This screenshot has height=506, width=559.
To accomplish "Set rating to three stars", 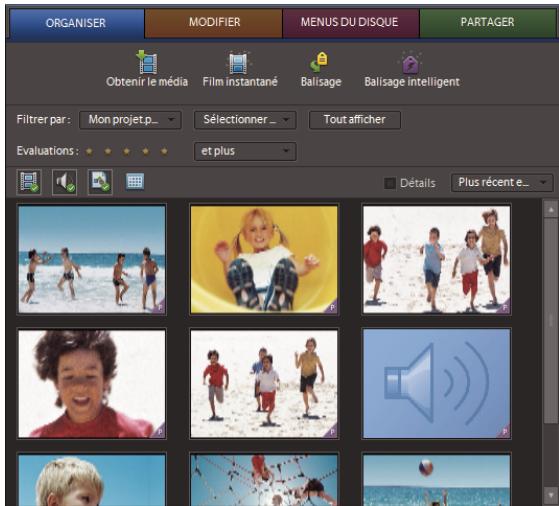I will click(x=127, y=152).
